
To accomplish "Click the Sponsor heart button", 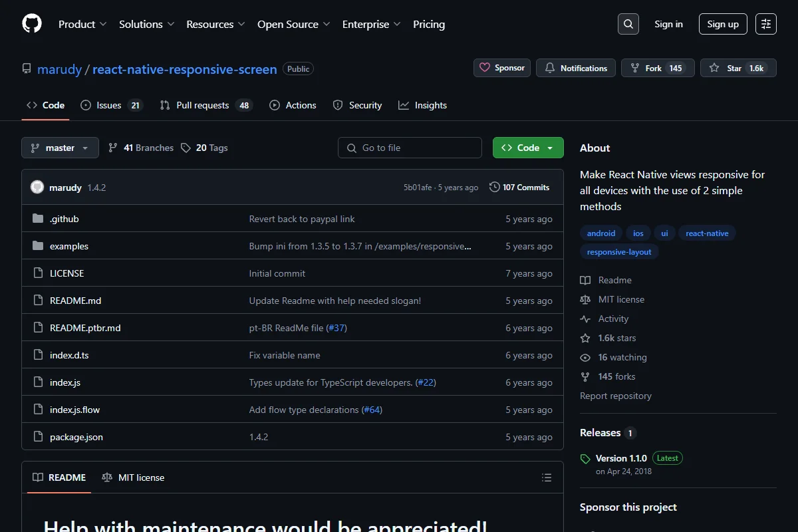I will tap(502, 68).
